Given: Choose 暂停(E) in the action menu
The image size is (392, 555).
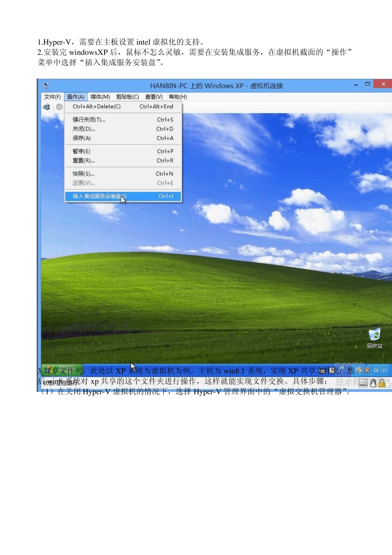Looking at the screenshot, I should (x=123, y=151).
